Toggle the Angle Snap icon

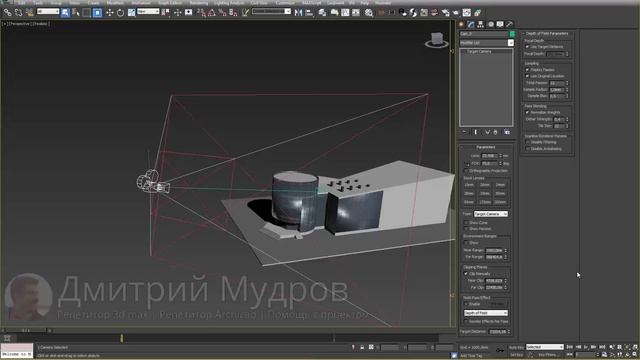pos(211,13)
